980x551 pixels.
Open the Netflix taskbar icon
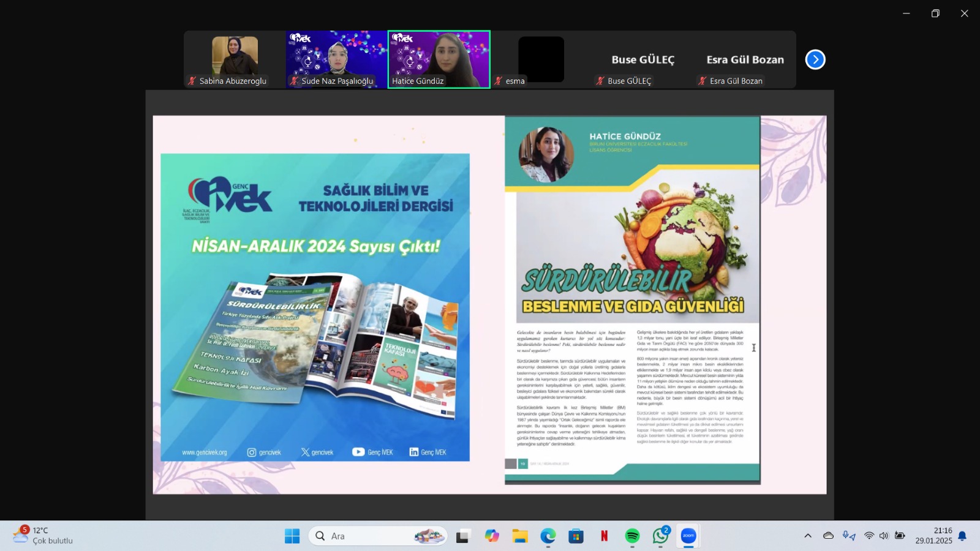click(x=604, y=536)
